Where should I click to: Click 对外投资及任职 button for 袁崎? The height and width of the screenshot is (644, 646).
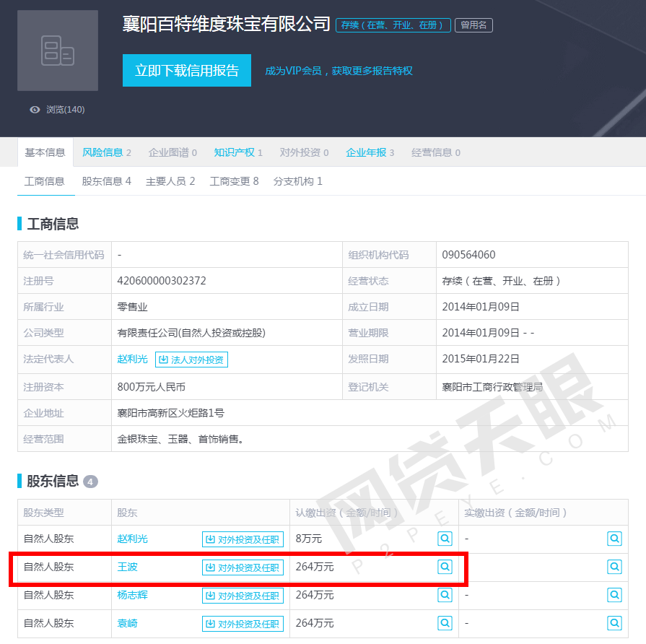click(243, 624)
